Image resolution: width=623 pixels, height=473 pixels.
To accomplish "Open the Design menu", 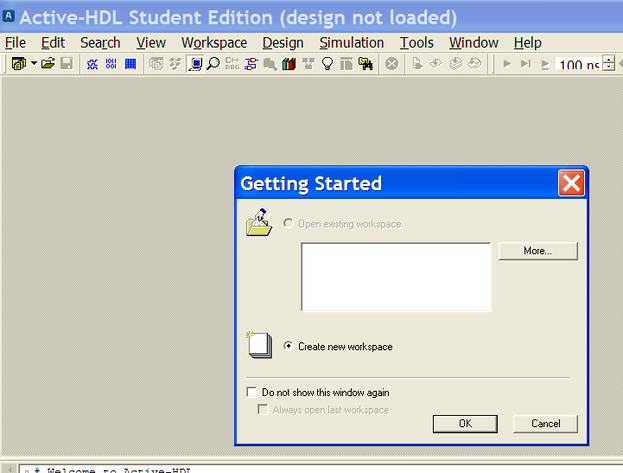I will 283,43.
